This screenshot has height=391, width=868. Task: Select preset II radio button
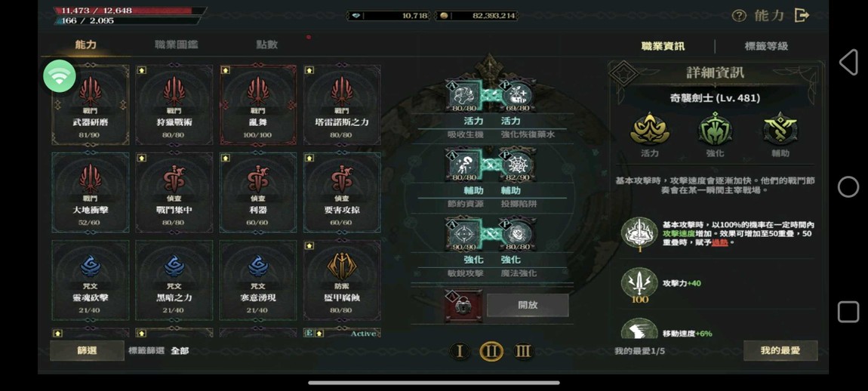[491, 351]
